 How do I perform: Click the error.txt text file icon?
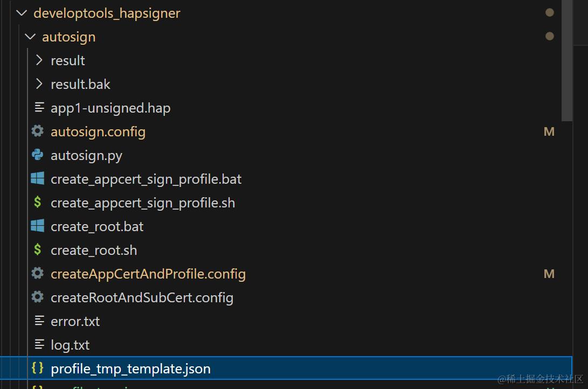pyautogui.click(x=39, y=321)
